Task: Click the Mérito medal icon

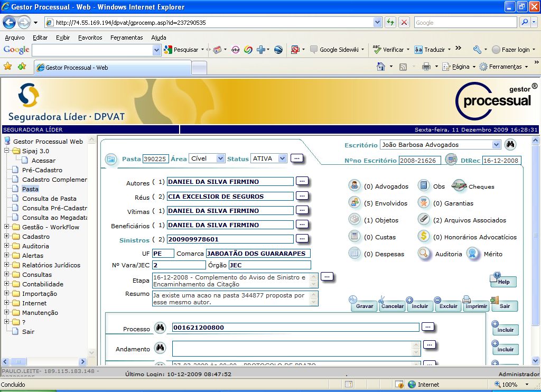Action: coord(472,253)
